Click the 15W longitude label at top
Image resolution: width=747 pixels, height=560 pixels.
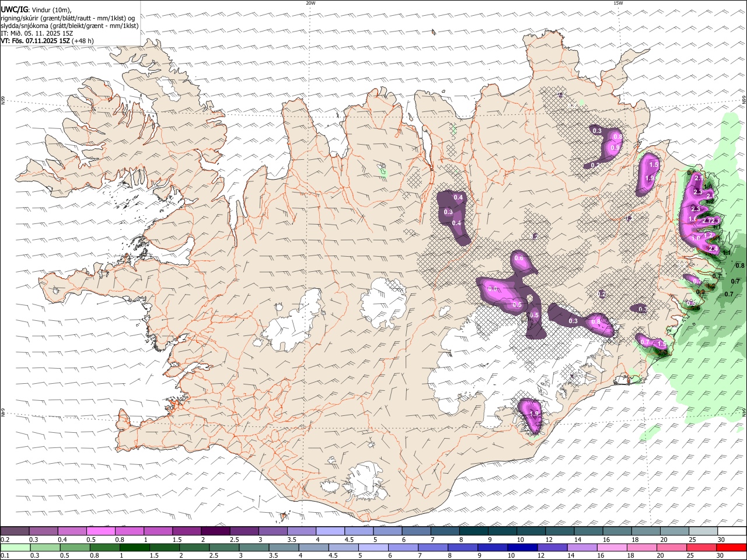618,3
